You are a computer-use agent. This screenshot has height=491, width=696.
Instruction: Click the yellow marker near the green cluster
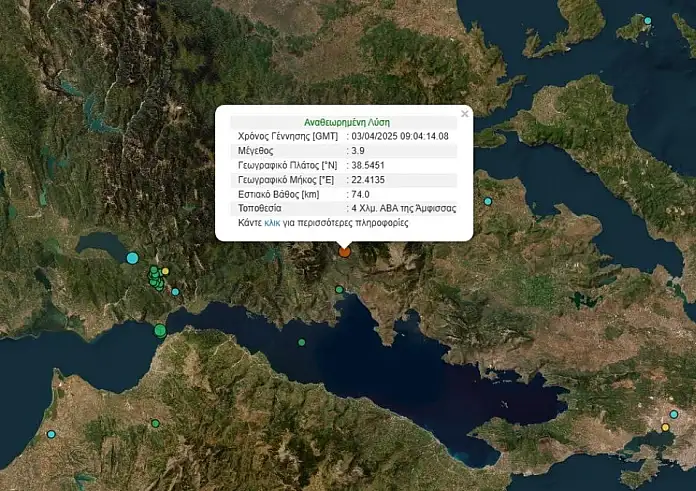pos(166,271)
